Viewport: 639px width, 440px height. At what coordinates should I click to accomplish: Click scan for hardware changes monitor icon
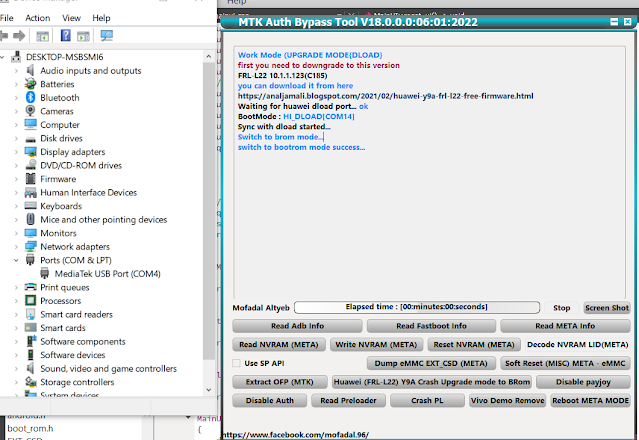click(107, 35)
